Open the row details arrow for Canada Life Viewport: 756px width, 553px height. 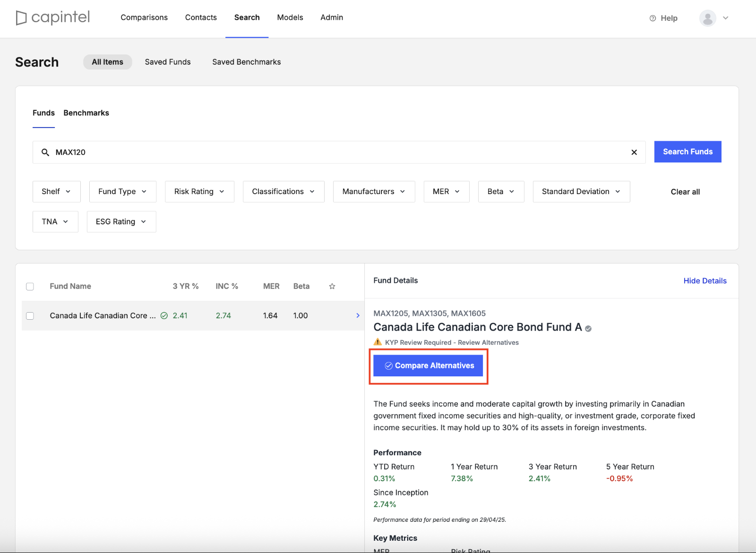358,315
